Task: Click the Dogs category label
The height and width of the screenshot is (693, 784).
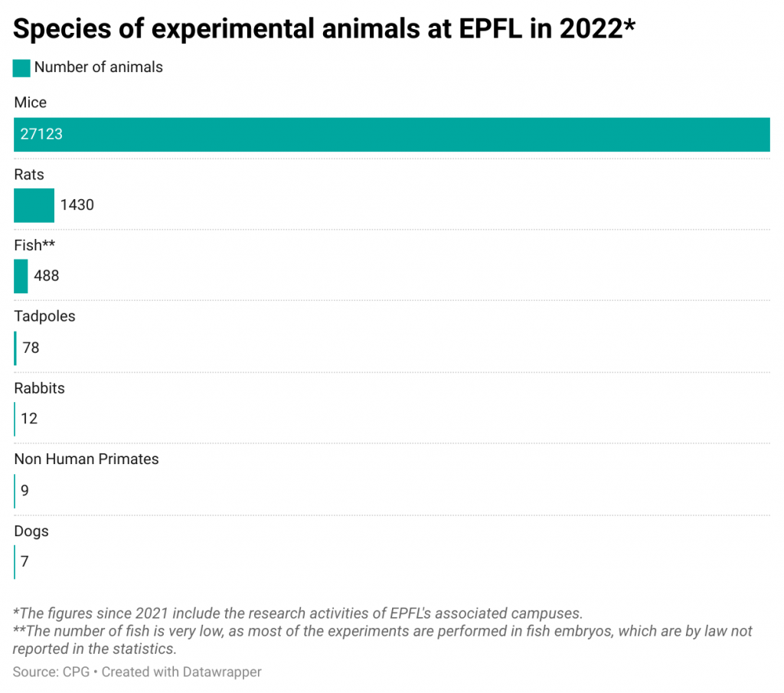Action: click(x=31, y=531)
